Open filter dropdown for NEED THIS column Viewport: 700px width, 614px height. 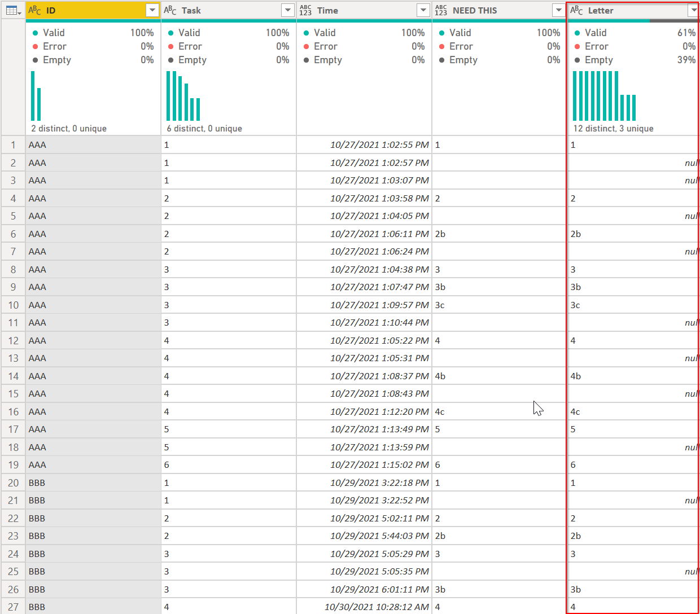pyautogui.click(x=558, y=10)
